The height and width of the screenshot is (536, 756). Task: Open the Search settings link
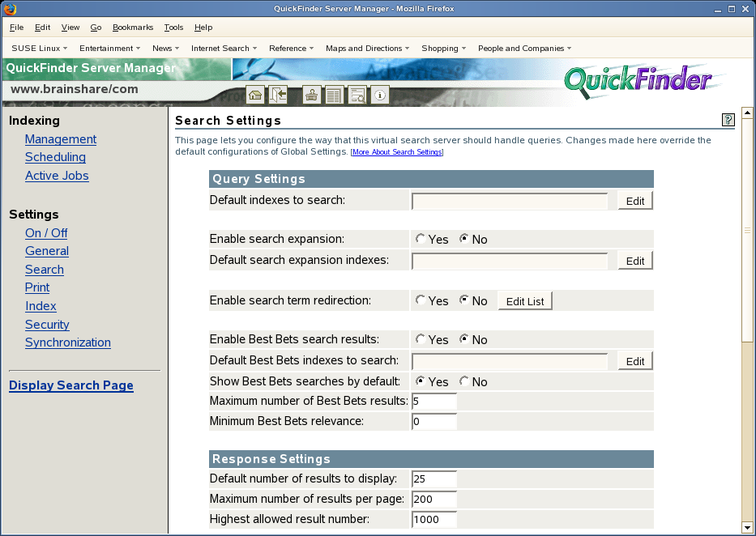45,270
